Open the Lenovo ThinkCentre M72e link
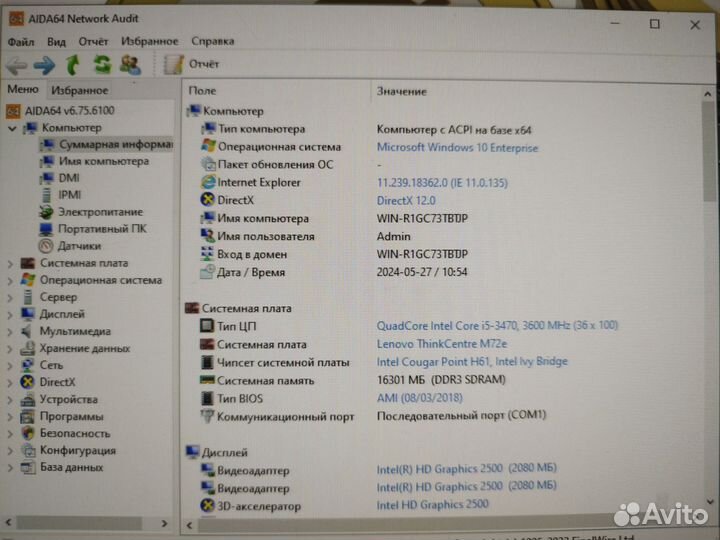Viewport: 720px width, 540px height. pyautogui.click(x=442, y=344)
